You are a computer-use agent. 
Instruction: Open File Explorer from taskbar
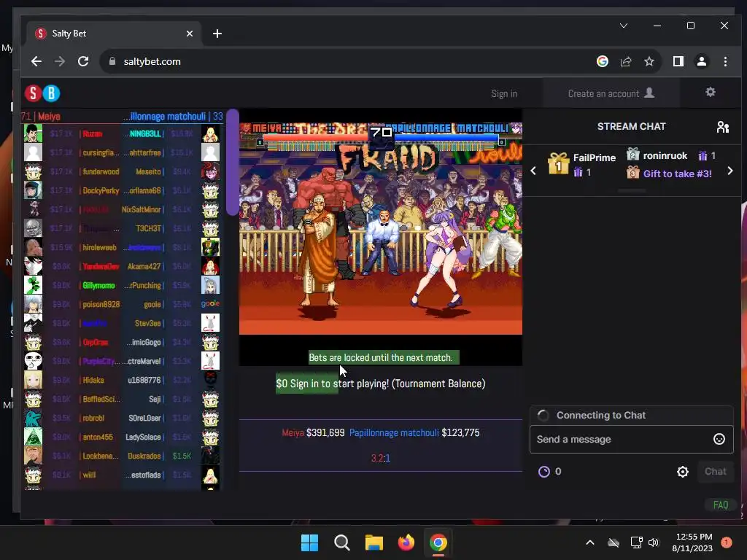click(x=374, y=542)
